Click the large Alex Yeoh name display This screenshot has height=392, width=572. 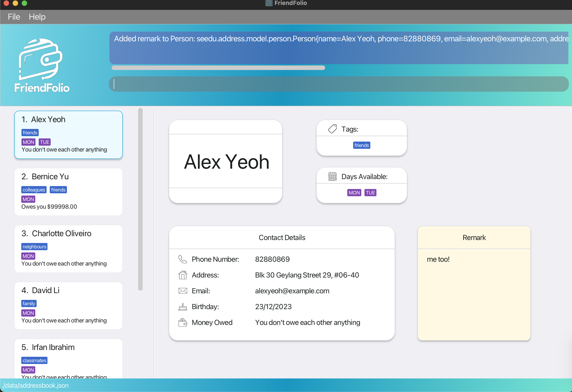pyautogui.click(x=227, y=162)
